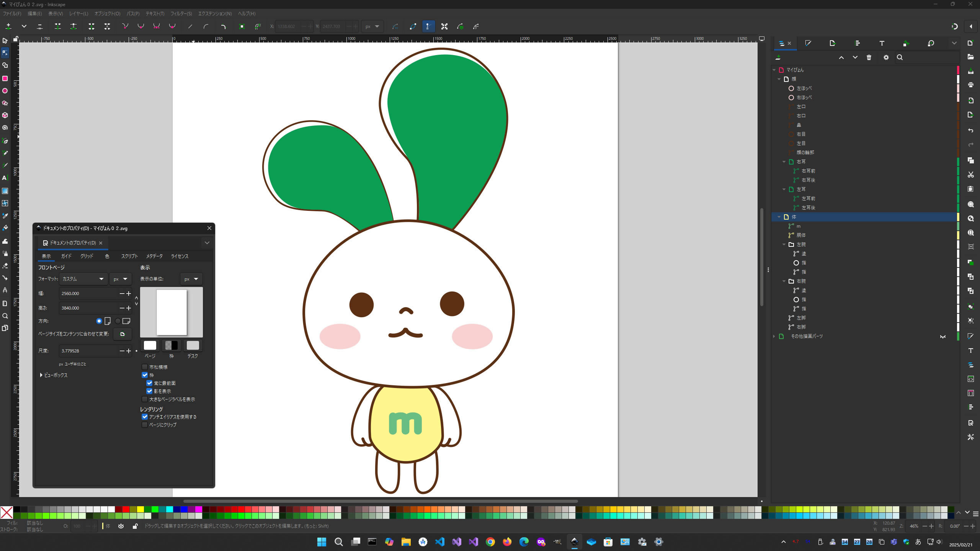This screenshot has width=980, height=551.
Task: Open the フィルター(S) menu
Action: [181, 14]
